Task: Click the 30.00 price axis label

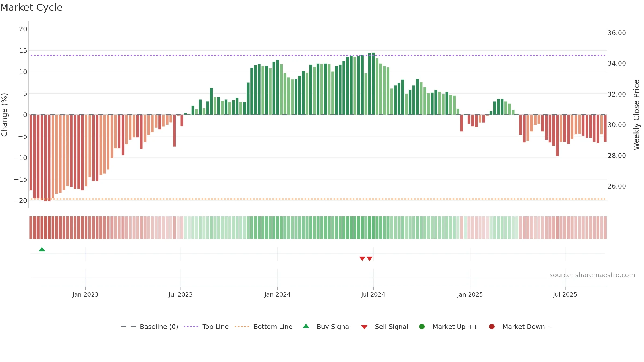Action: 617,125
